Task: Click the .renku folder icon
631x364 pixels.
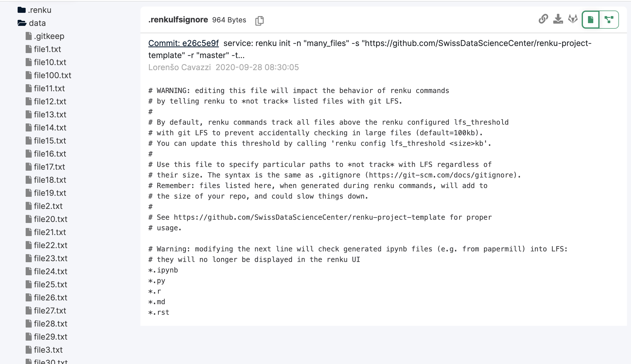Action: 22,10
